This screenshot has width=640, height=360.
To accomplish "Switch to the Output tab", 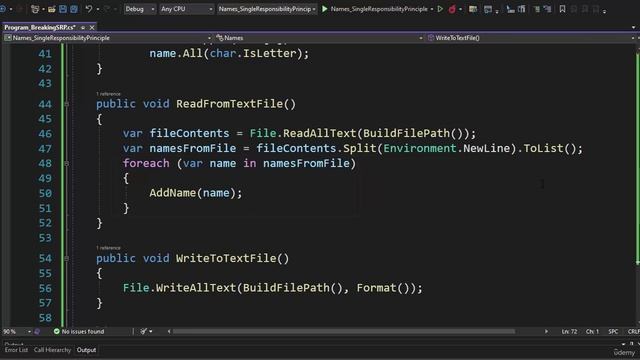I will tap(86, 350).
